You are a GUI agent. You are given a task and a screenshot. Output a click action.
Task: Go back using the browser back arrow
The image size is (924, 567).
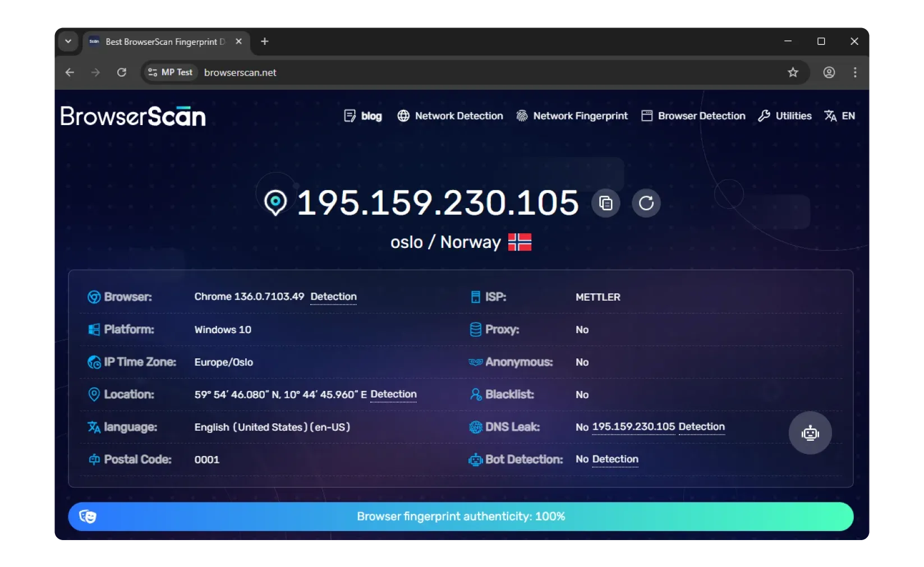70,72
